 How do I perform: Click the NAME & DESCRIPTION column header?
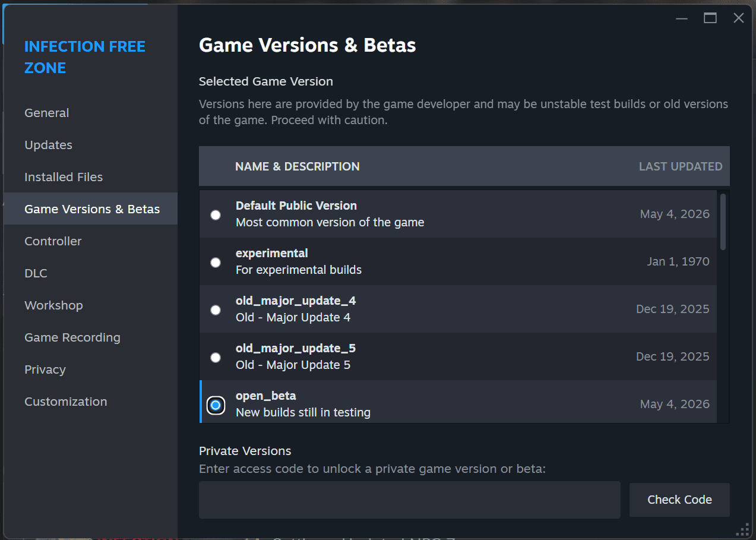(297, 167)
